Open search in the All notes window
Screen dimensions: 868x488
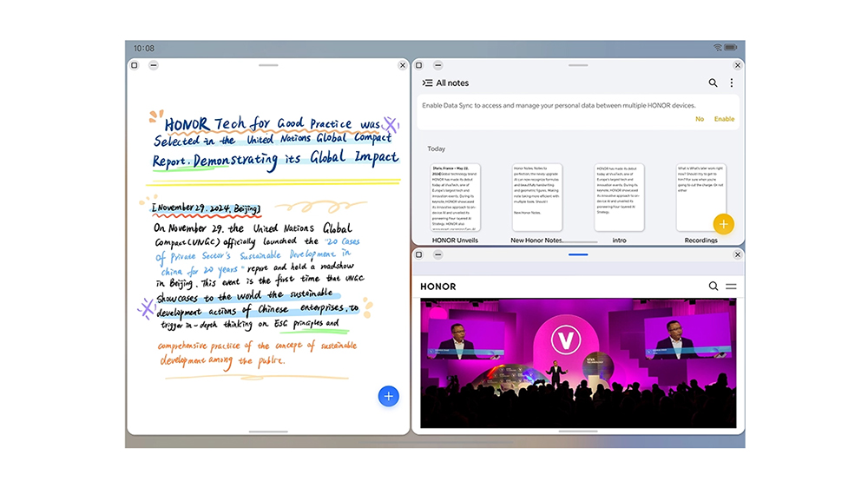coord(713,82)
